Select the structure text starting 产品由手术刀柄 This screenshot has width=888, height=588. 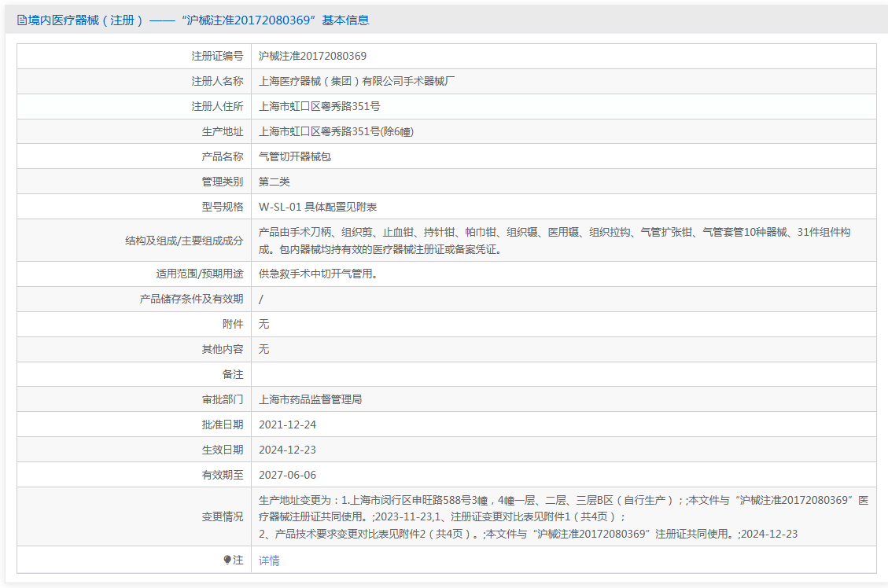[555, 241]
